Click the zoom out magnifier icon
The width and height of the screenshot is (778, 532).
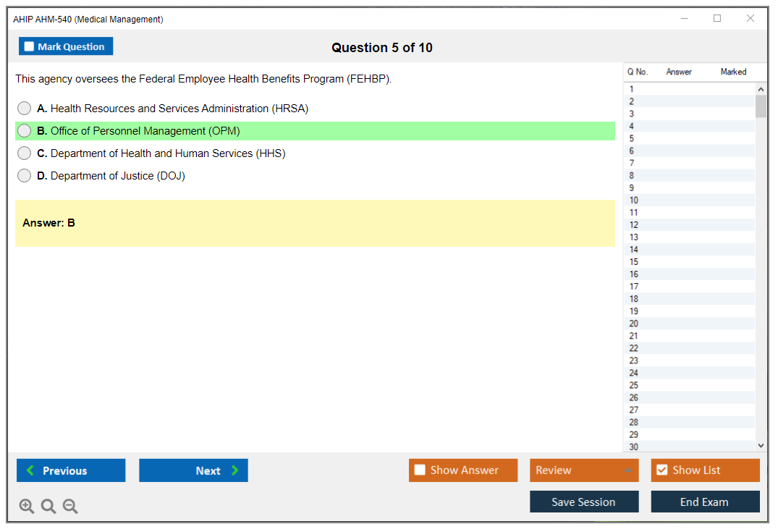[x=70, y=506]
